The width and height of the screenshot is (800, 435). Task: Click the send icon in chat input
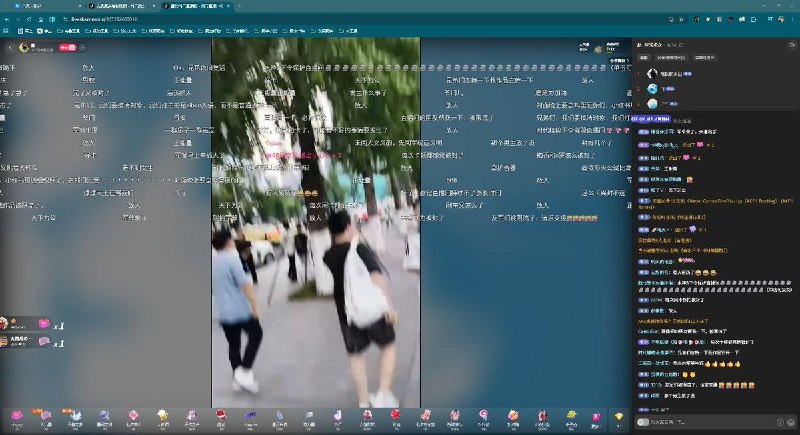click(791, 422)
